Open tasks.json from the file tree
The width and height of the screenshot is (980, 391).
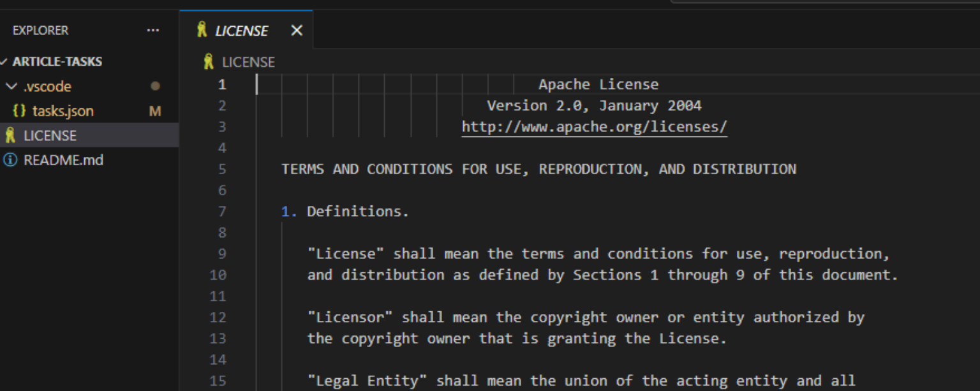pos(63,111)
